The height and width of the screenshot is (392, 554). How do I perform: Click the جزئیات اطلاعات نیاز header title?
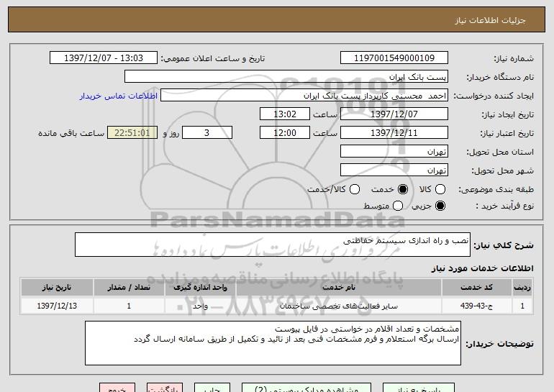point(490,20)
